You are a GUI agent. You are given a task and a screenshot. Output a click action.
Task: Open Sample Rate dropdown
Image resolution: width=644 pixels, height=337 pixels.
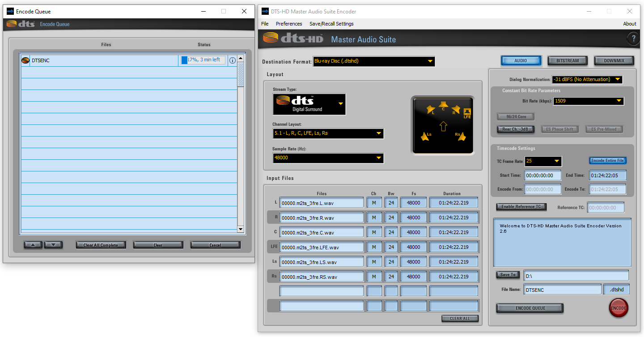point(328,158)
